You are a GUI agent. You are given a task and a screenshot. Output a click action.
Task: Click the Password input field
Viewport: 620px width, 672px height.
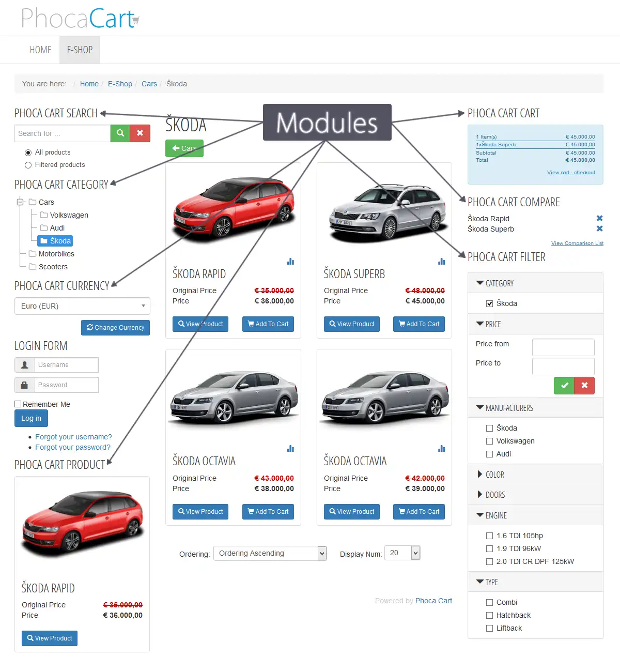coord(67,385)
